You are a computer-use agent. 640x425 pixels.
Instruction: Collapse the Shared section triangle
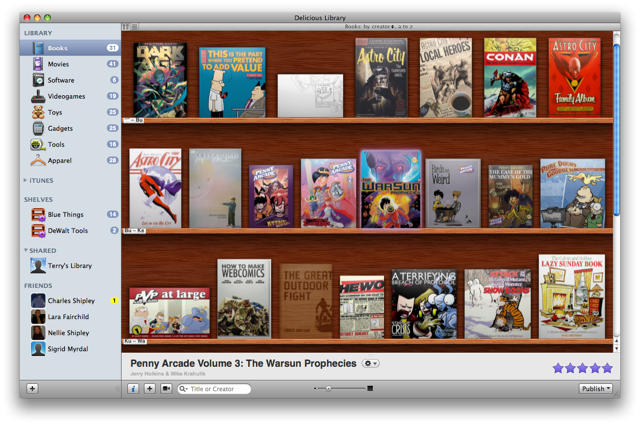(x=26, y=251)
